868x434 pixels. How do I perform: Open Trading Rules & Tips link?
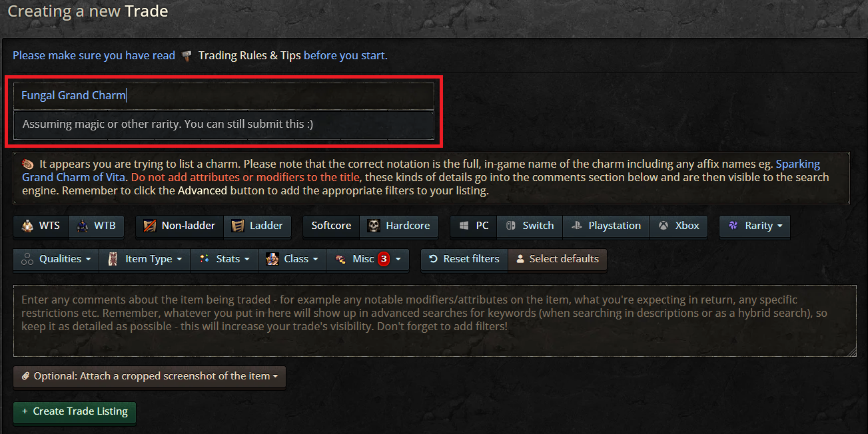[x=250, y=56]
